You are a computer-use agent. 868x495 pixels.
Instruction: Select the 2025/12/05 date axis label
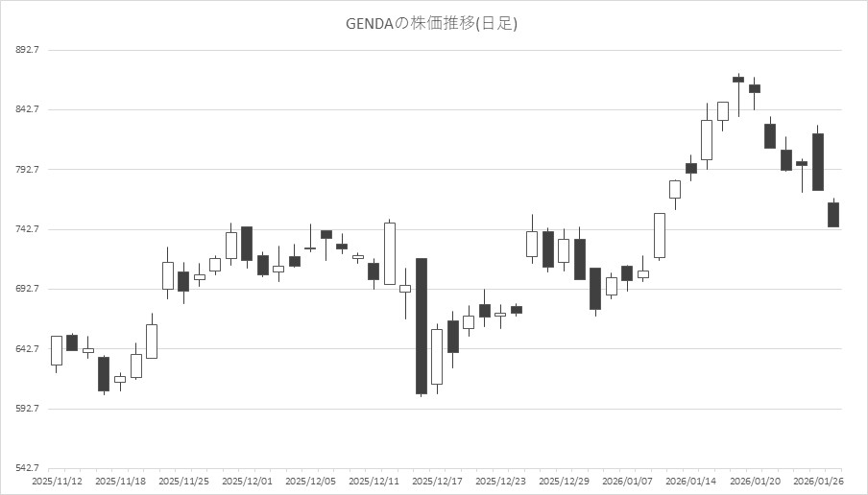click(310, 481)
